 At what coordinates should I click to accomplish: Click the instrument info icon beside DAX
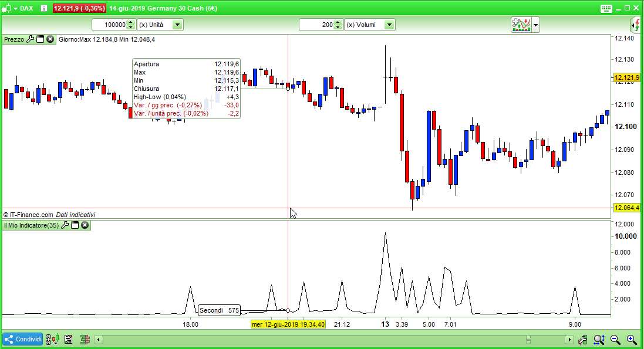44,8
